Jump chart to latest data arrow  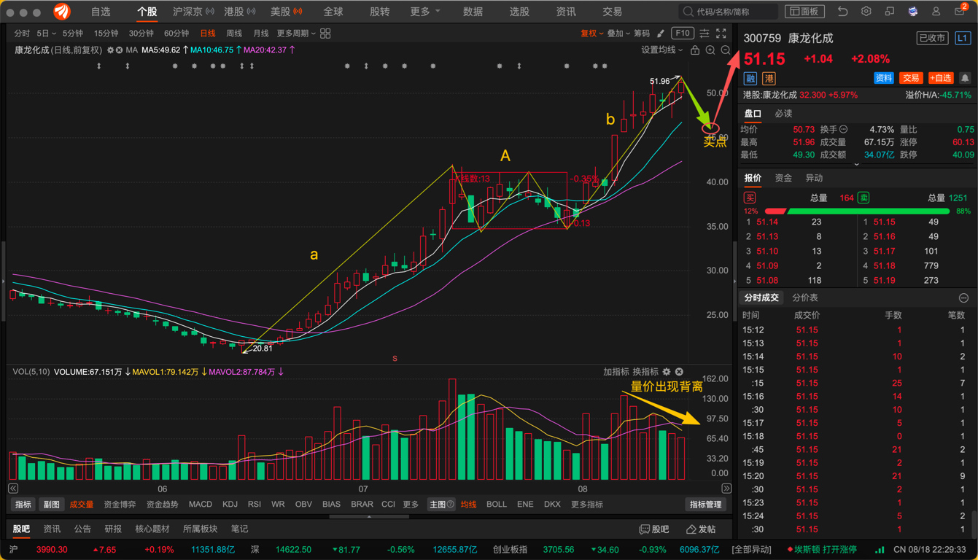point(726,489)
